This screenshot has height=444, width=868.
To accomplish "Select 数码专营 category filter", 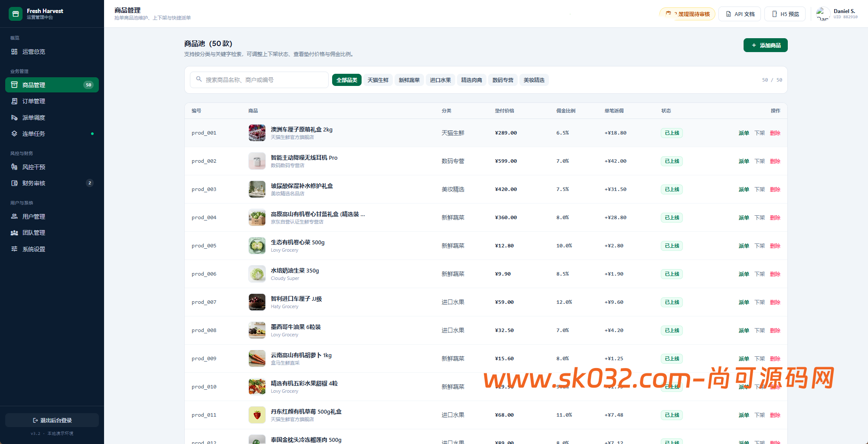I will (x=503, y=80).
